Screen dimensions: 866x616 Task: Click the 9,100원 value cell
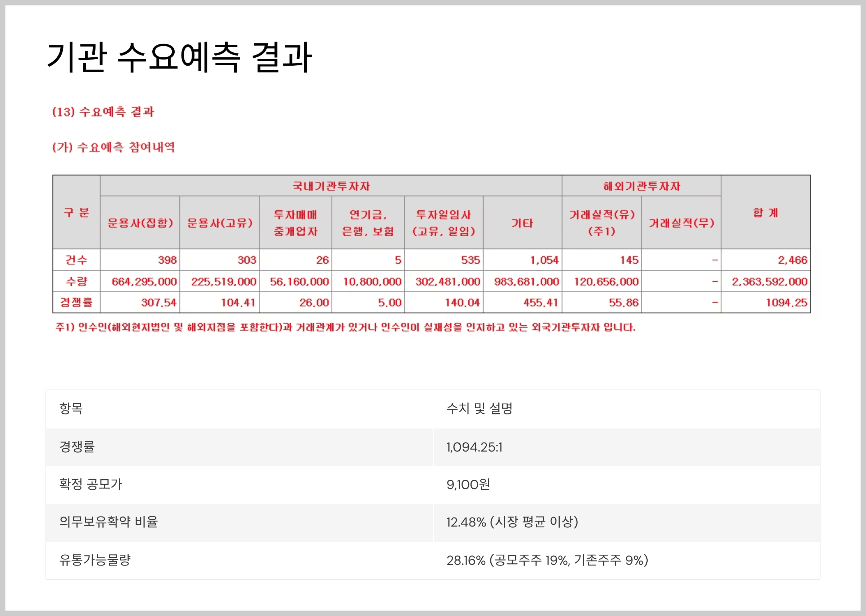point(468,484)
